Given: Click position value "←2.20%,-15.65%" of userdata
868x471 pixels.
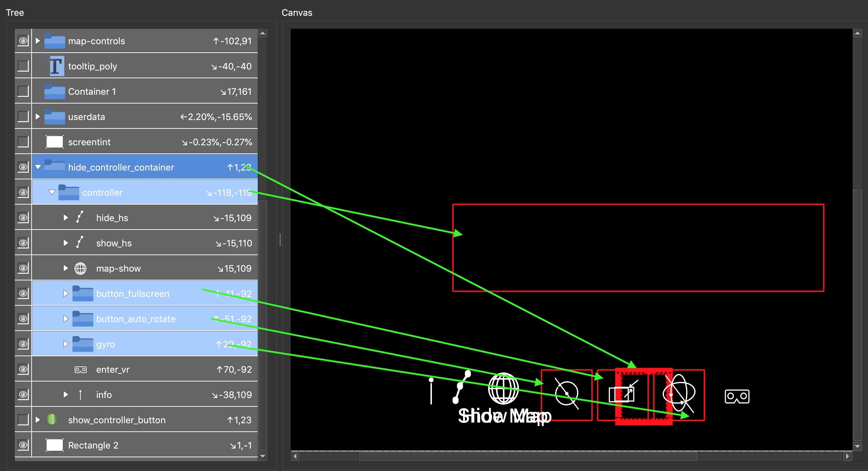Looking at the screenshot, I should (216, 117).
